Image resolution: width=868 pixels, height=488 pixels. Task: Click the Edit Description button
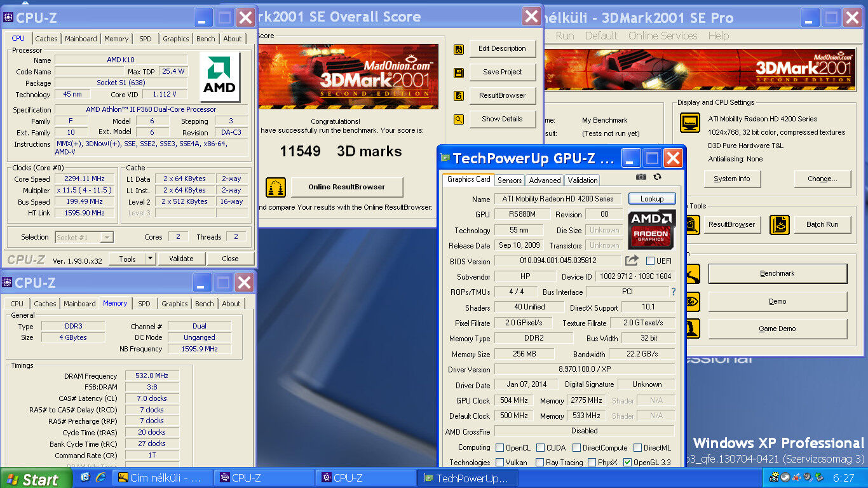(x=502, y=49)
